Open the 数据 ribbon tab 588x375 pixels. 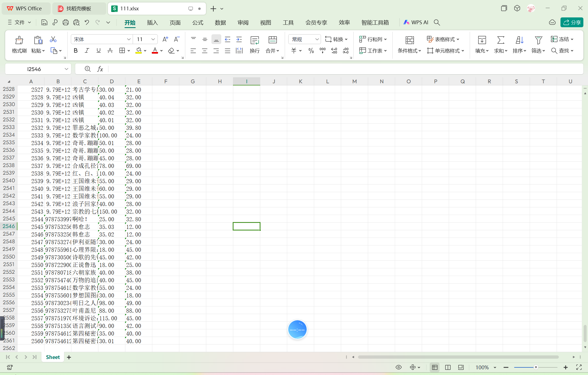220,23
